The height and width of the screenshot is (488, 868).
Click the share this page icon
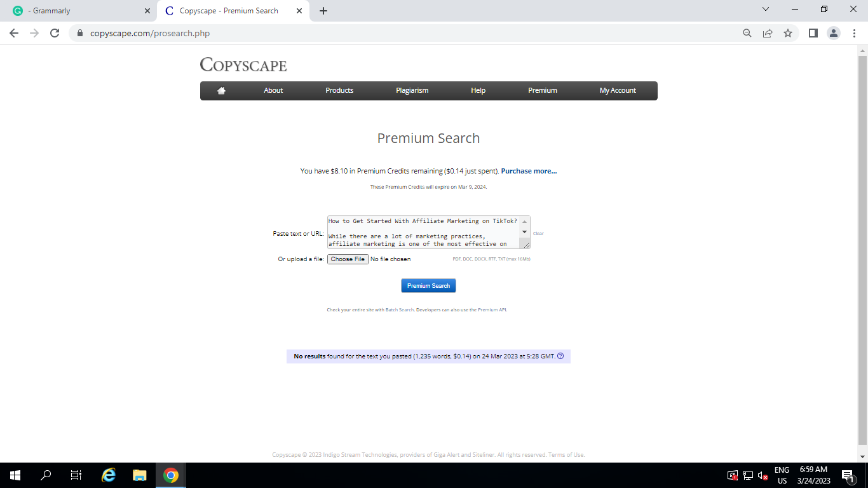click(x=768, y=33)
